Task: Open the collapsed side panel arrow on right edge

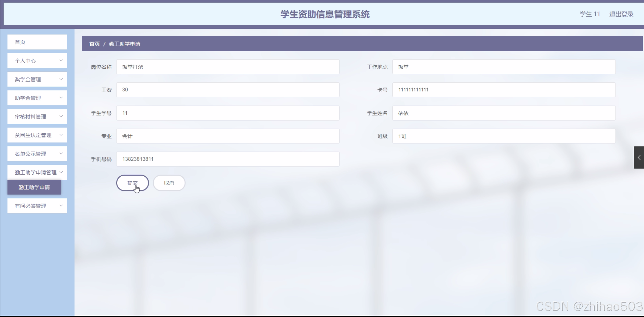Action: coord(639,157)
